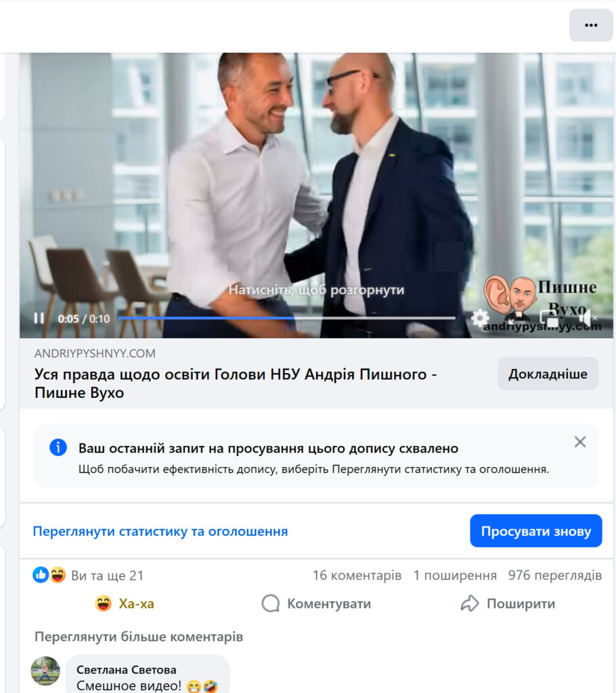The height and width of the screenshot is (693, 616).
Task: Toggle the Ха-ха reaction
Action: pyautogui.click(x=125, y=604)
